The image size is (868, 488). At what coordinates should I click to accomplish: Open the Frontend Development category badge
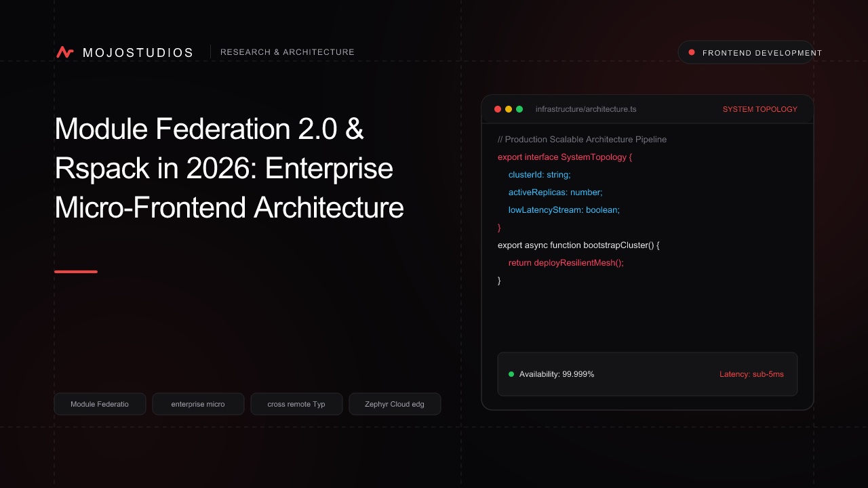coord(746,52)
